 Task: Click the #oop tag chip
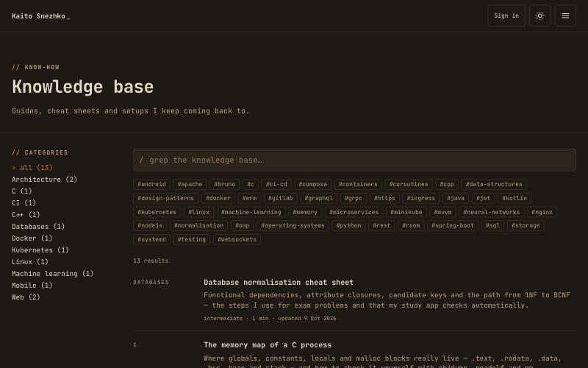click(x=242, y=226)
